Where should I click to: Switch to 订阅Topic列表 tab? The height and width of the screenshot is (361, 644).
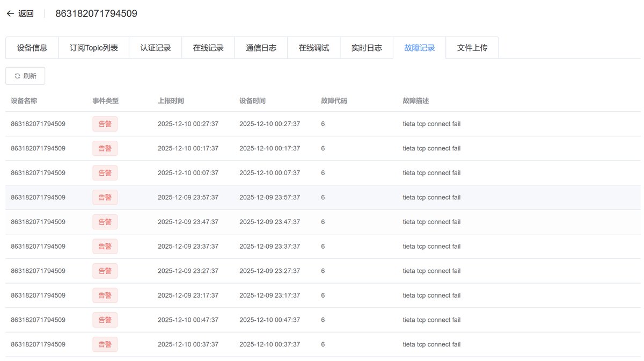tap(94, 48)
